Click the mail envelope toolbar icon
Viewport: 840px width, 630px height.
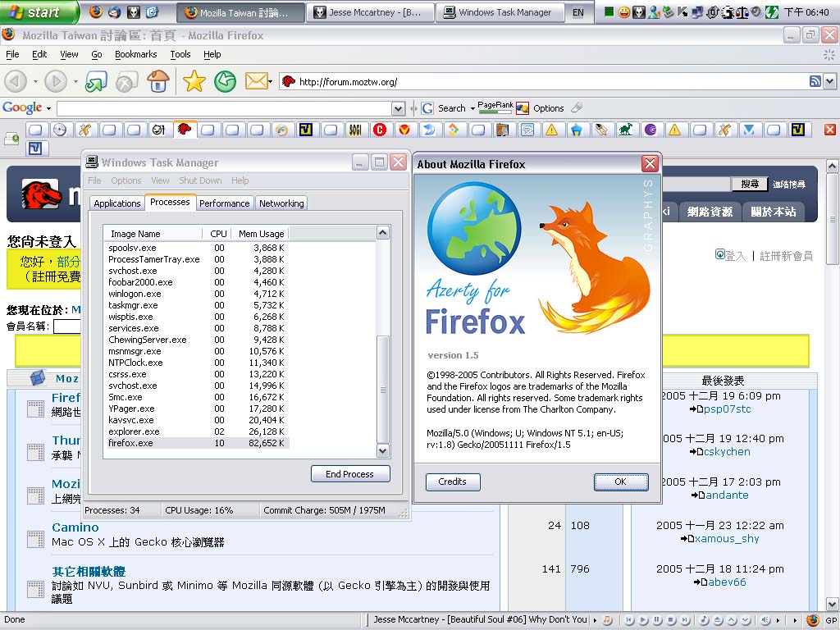pos(256,81)
